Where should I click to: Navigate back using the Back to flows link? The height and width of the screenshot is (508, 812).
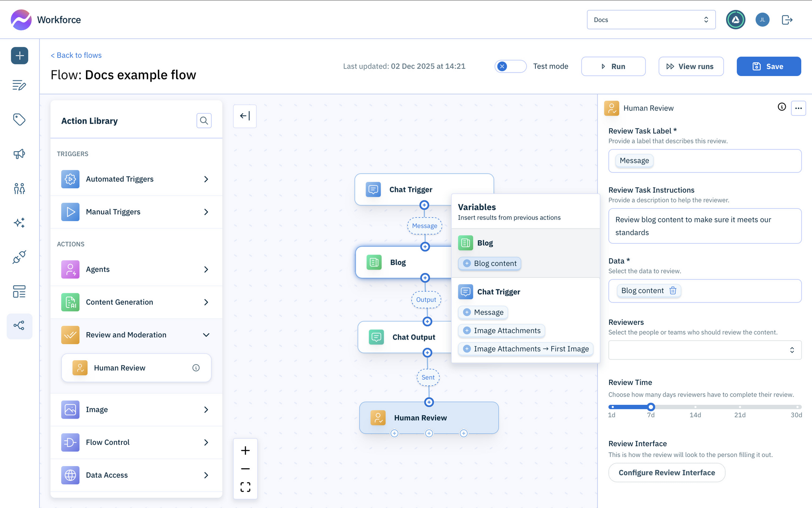76,55
